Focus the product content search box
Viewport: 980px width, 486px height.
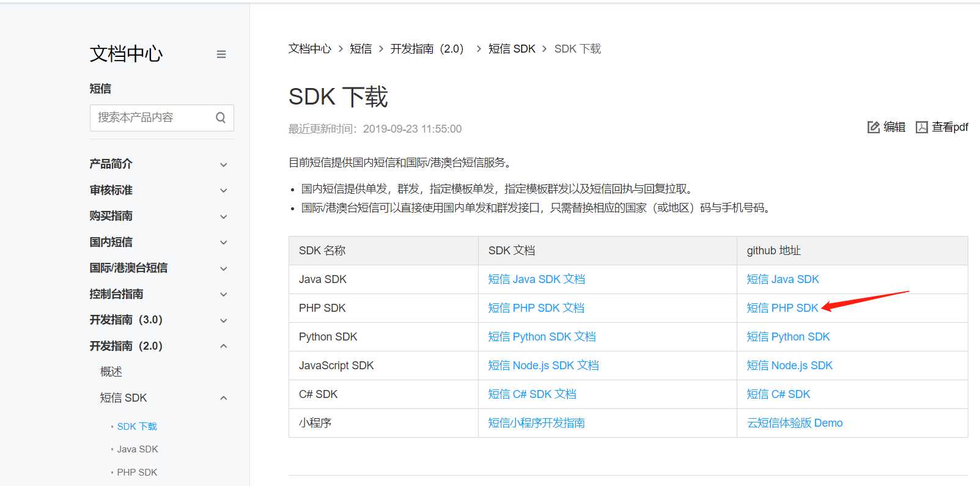(x=162, y=117)
